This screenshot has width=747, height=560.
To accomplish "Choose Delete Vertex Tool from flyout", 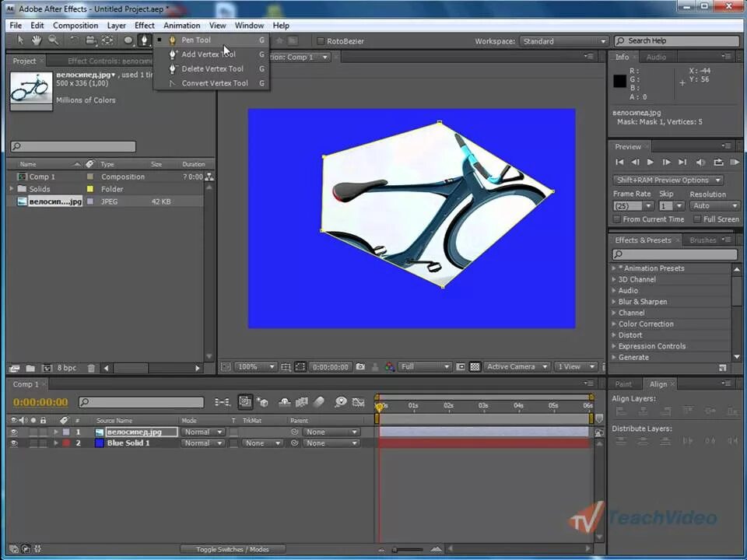I will 212,68.
